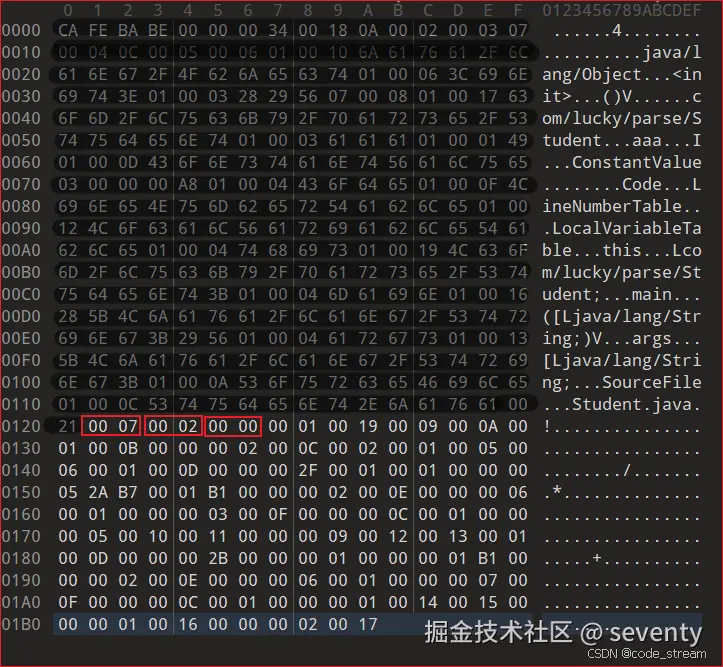Click offset label 0010
The height and width of the screenshot is (667, 723).
[21, 53]
